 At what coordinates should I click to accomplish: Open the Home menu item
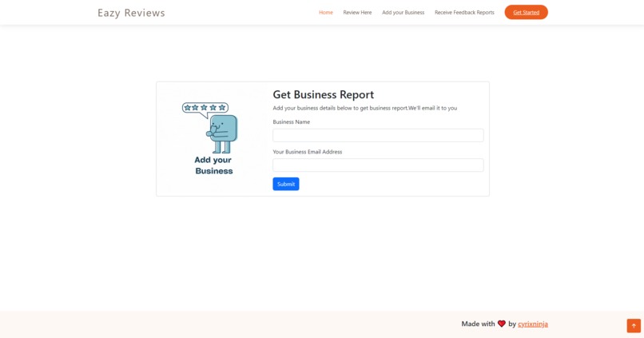(x=326, y=12)
